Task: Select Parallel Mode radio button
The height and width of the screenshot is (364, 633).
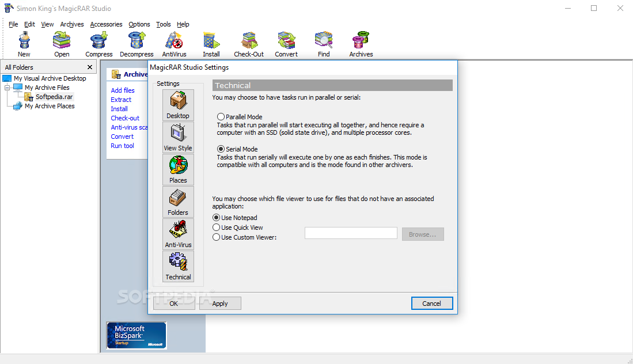Action: [221, 116]
